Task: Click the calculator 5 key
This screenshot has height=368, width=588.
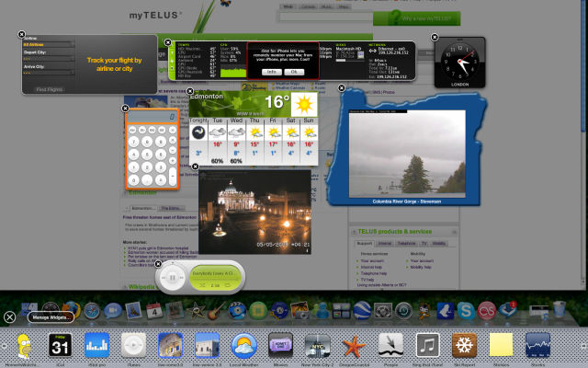Action: pos(147,155)
